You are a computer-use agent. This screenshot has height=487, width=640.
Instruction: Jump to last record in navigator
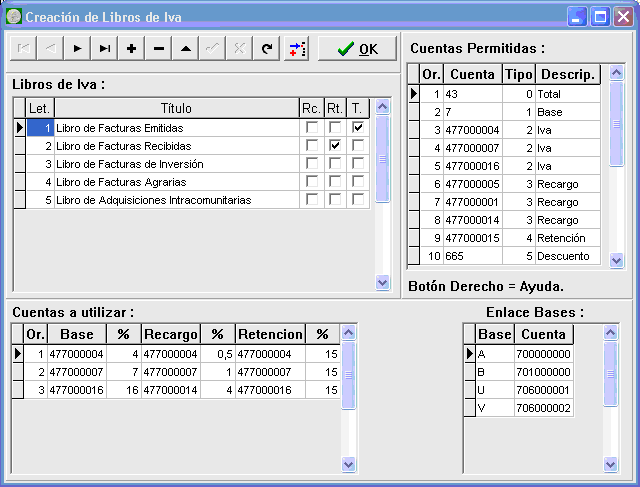click(x=104, y=48)
